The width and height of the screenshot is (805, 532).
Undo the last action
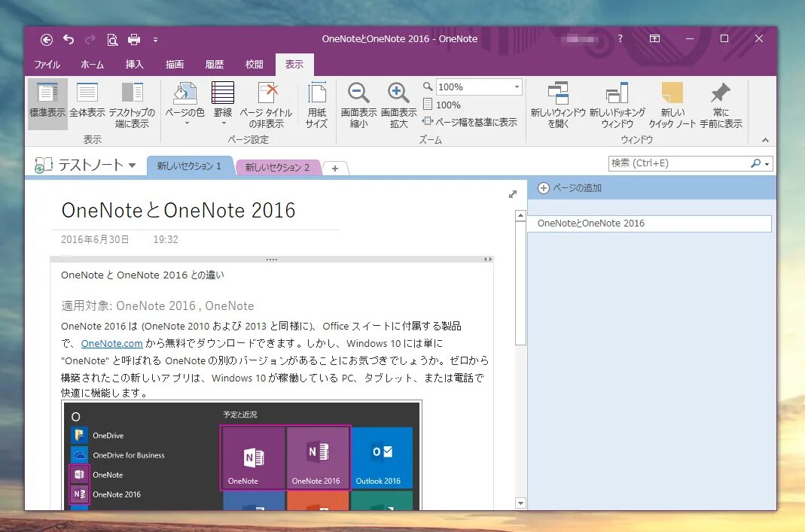point(69,39)
